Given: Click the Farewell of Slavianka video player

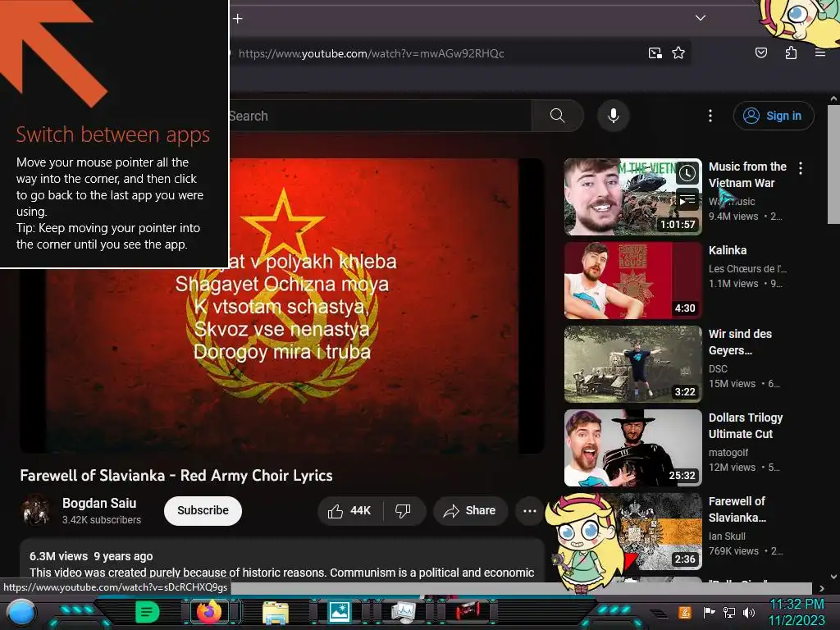Looking at the screenshot, I should pyautogui.click(x=282, y=307).
